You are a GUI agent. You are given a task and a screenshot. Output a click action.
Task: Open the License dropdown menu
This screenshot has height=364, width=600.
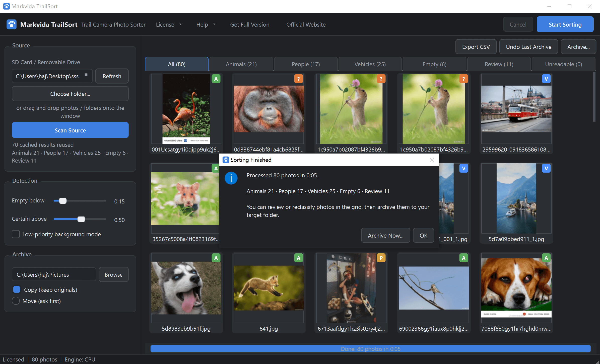point(169,25)
